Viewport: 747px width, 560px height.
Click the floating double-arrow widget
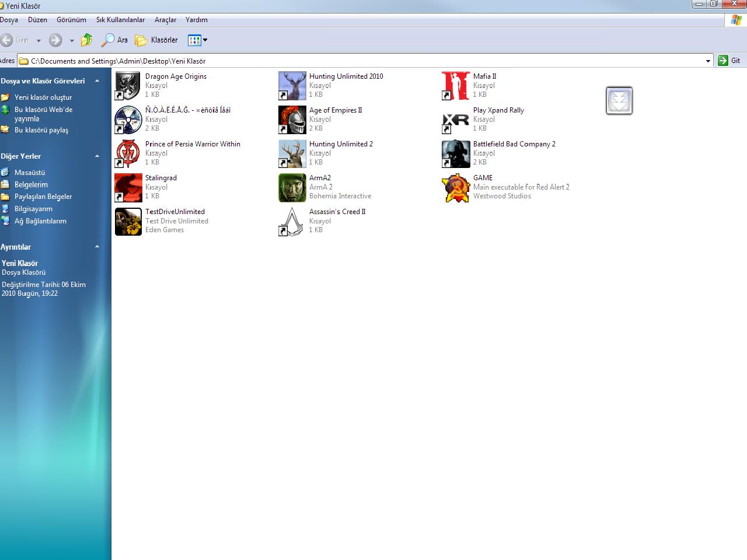tap(619, 101)
